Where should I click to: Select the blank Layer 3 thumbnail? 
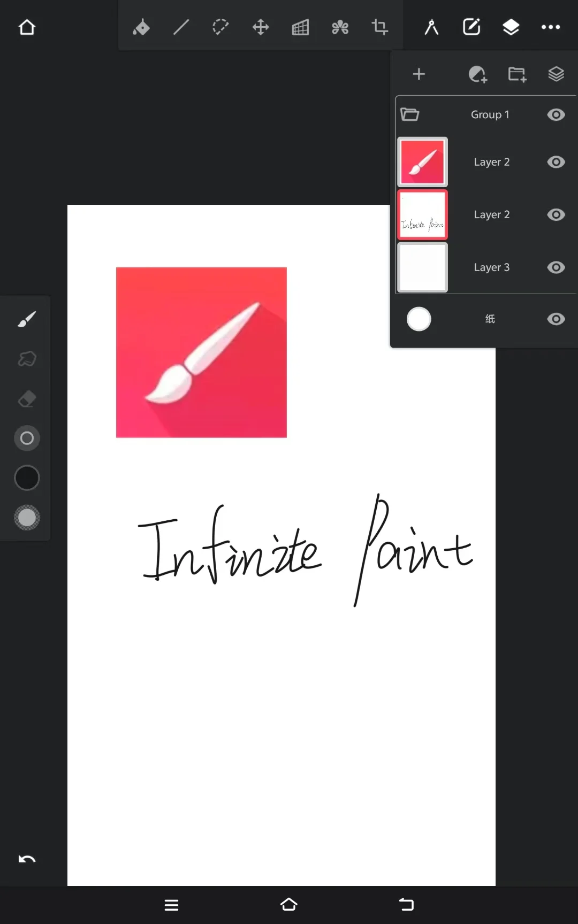coord(422,267)
